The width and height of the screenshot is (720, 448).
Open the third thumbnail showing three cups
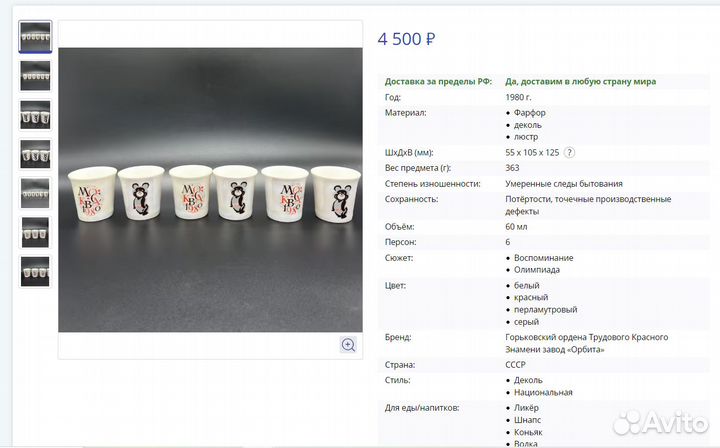coord(35,115)
